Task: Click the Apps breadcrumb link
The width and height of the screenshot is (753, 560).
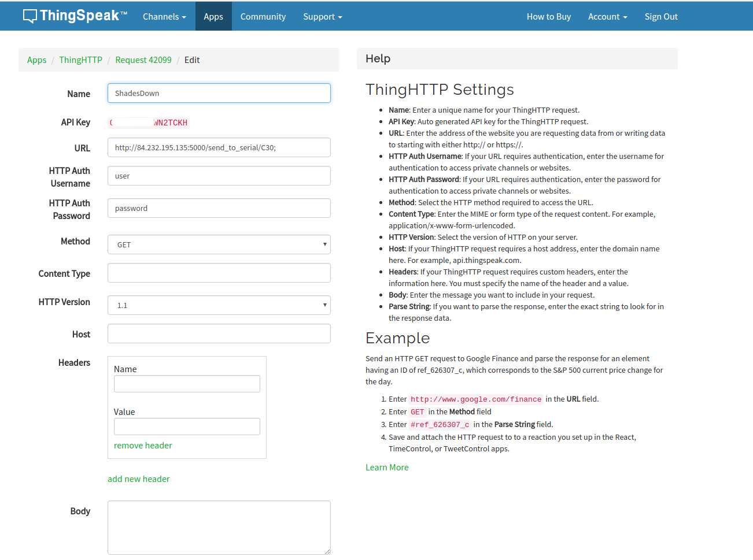Action: click(x=36, y=60)
